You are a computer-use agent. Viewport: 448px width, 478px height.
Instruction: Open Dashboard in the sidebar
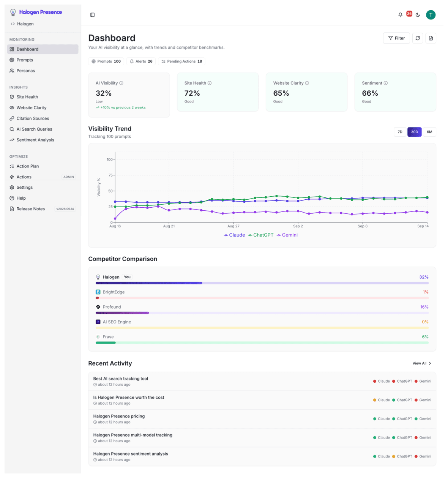[43, 49]
